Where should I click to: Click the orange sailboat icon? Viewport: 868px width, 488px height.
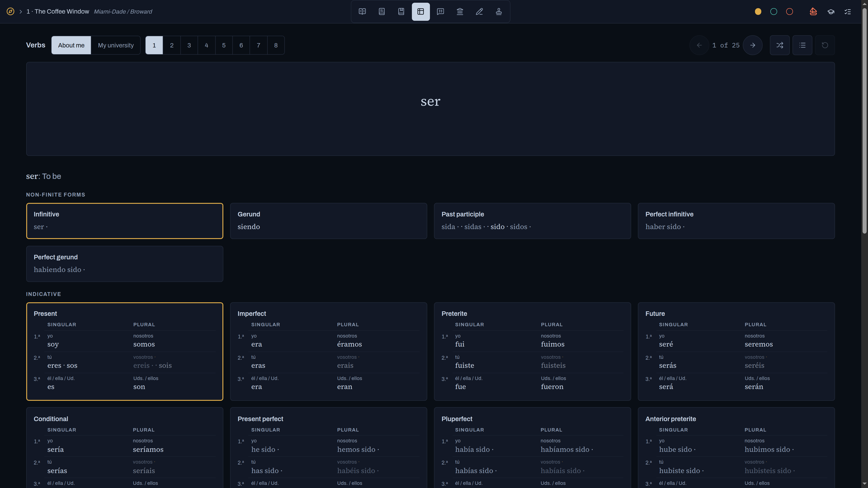point(814,12)
